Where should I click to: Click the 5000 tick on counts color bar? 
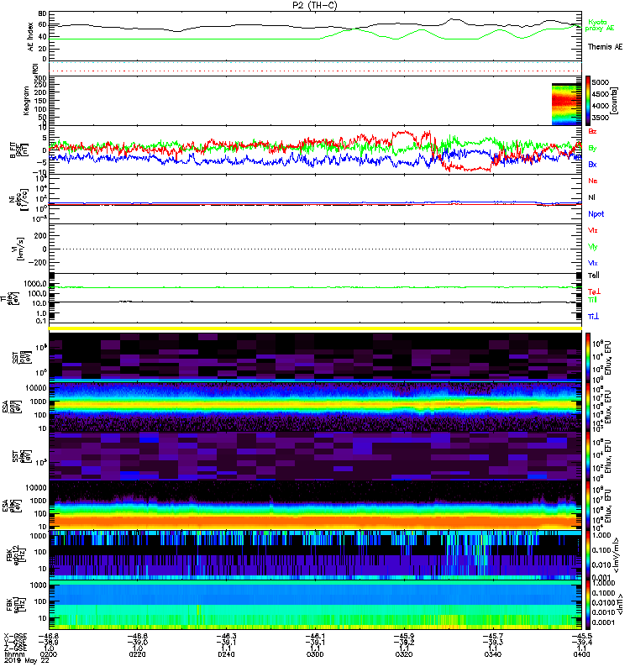click(x=600, y=82)
